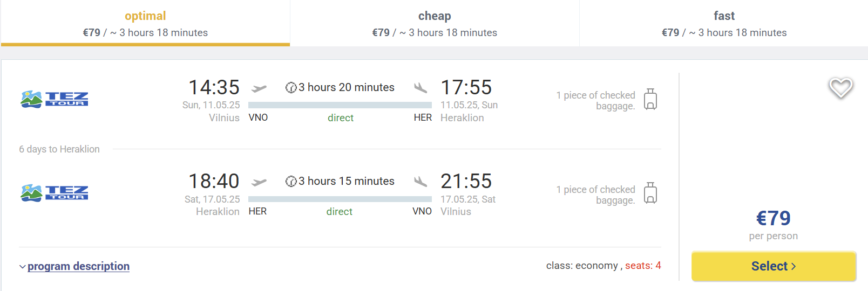Click the yellow Select button
This screenshot has height=291, width=868.
[x=774, y=266]
